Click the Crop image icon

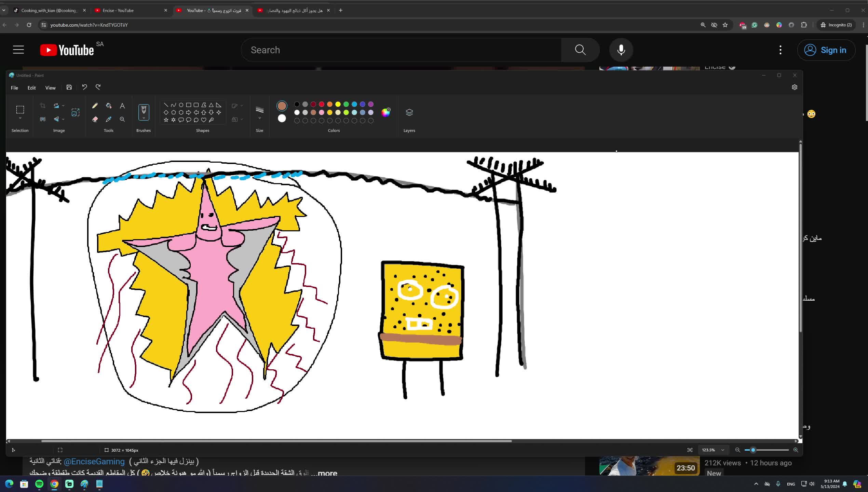click(43, 106)
